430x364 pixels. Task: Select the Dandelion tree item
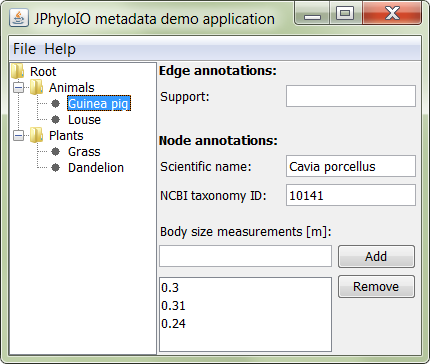(96, 168)
